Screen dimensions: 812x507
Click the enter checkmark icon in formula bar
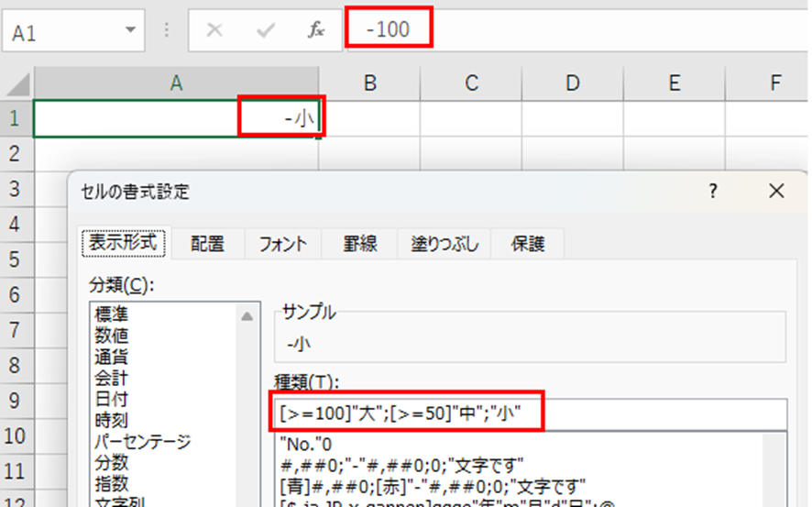(x=266, y=30)
